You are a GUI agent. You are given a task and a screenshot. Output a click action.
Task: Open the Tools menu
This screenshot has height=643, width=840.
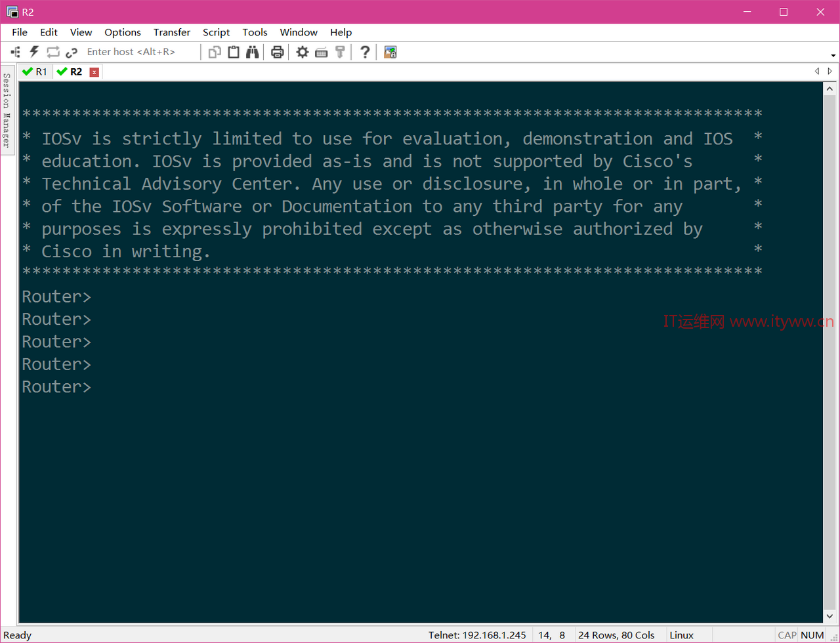tap(255, 32)
